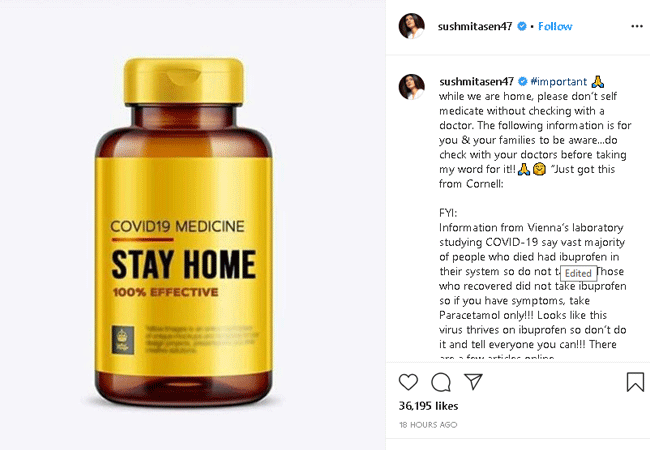Click the verified badge beside caption username
The image size is (650, 450).
tap(523, 81)
